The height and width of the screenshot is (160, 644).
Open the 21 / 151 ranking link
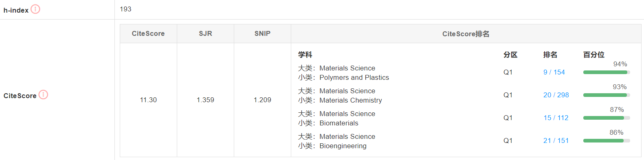click(x=556, y=140)
